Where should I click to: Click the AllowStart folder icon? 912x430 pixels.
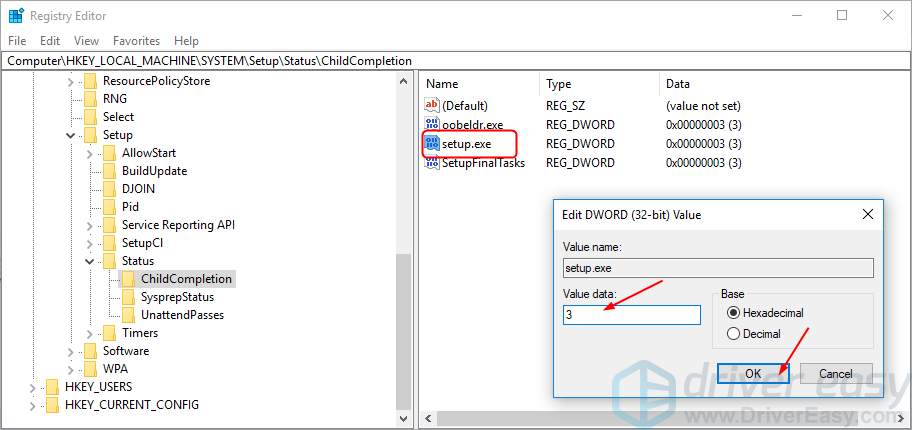click(109, 153)
